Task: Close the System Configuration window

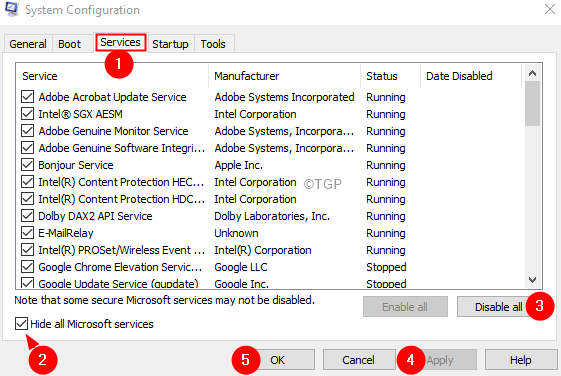Action: [550, 9]
